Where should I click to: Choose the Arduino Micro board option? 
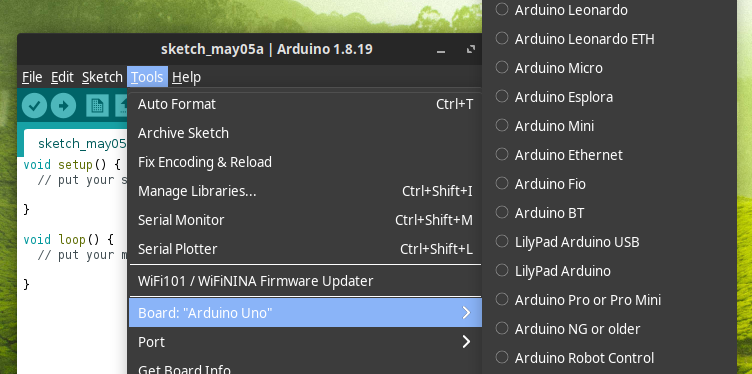point(610,68)
